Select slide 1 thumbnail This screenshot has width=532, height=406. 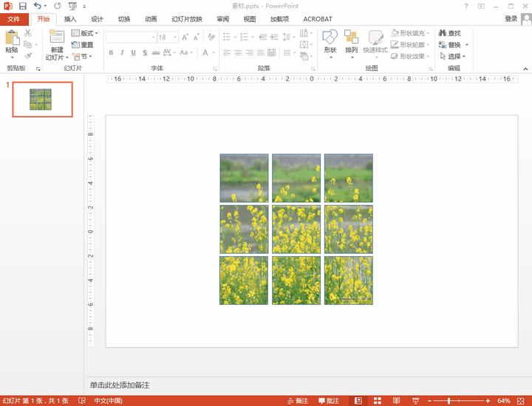42,100
